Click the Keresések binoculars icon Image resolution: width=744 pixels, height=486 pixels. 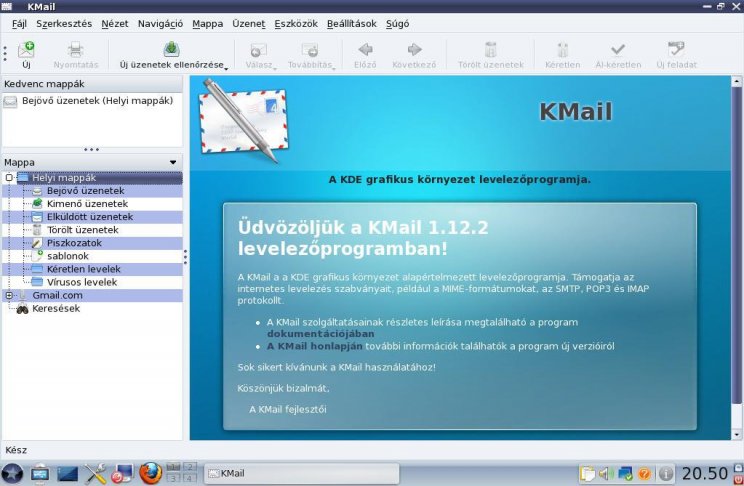22,309
